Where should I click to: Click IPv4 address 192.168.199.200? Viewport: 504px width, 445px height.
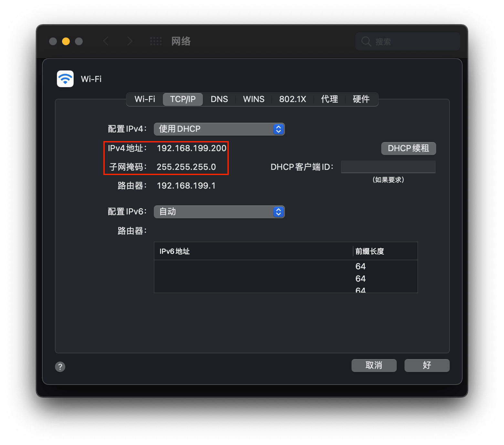(192, 148)
